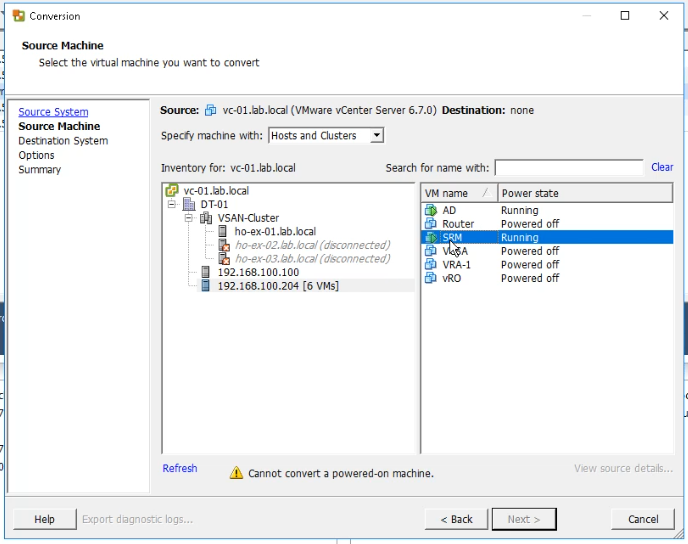Close the Conversion window
The width and height of the screenshot is (688, 544).
point(664,16)
